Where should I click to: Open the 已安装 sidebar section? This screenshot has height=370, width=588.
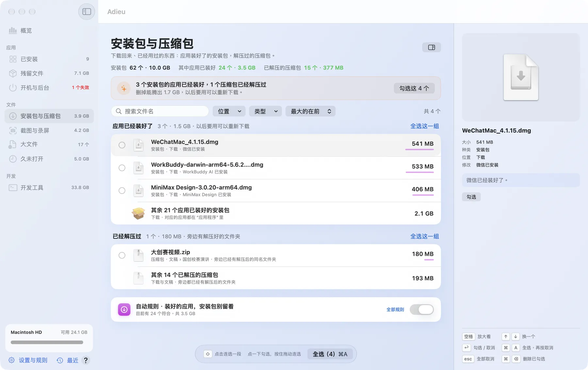49,59
